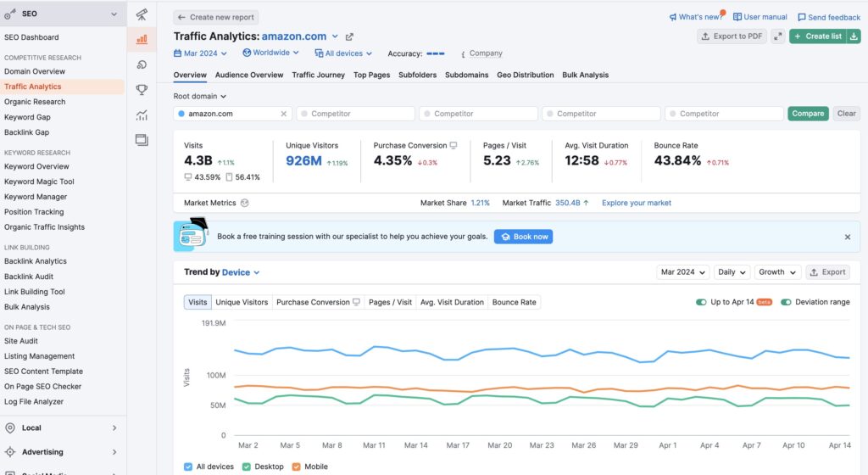
Task: Open the Explore your market link
Action: tap(636, 203)
